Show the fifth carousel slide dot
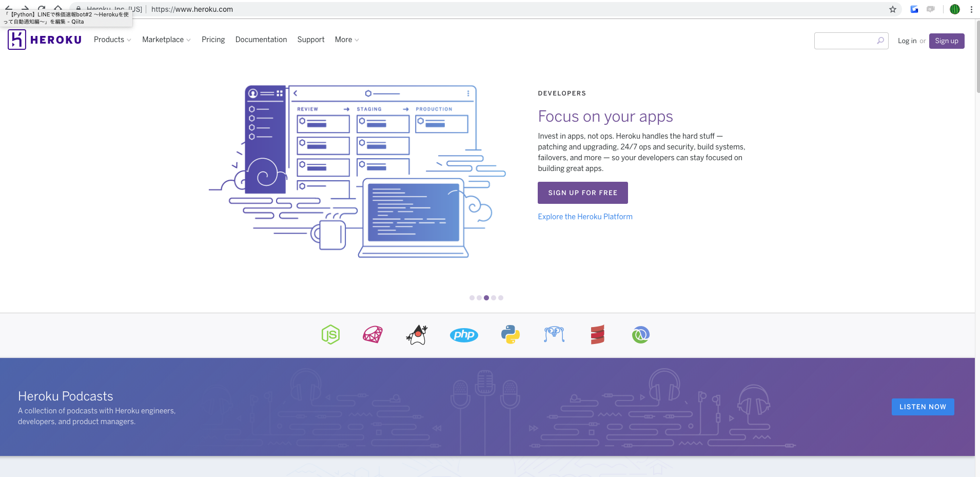The height and width of the screenshot is (477, 980). pyautogui.click(x=501, y=298)
